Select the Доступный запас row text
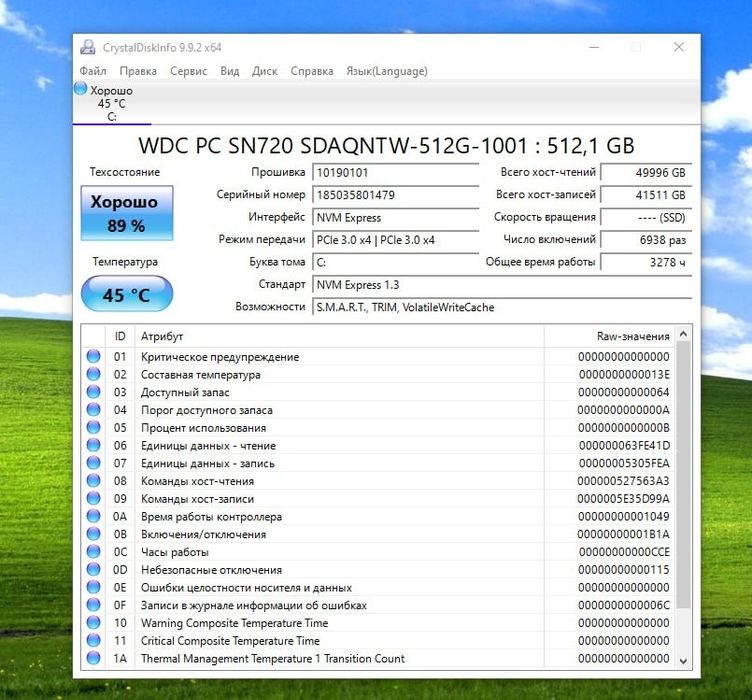This screenshot has height=700, width=752. [185, 393]
